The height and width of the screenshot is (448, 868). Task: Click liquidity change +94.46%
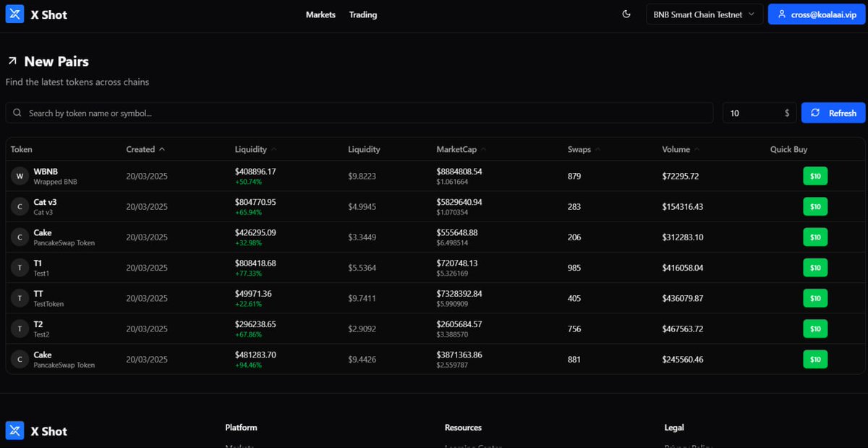[248, 365]
